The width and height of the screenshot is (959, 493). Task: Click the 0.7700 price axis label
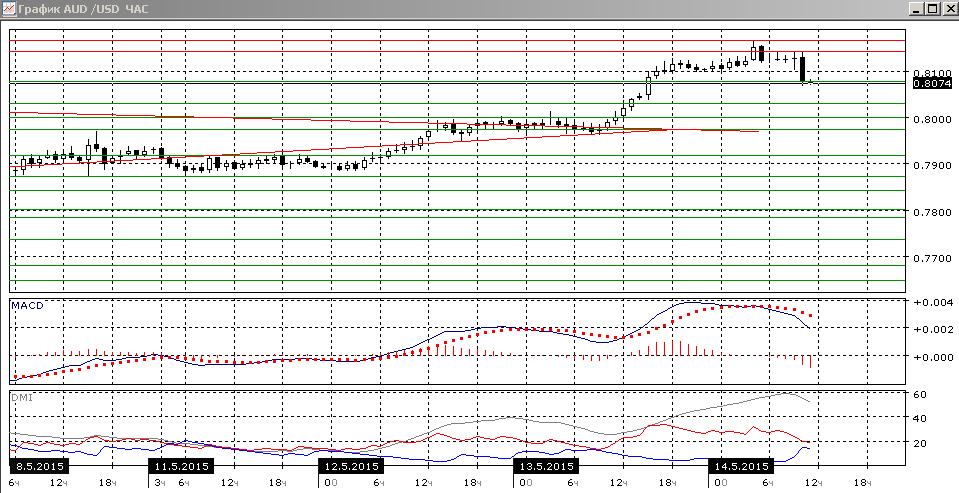pos(931,258)
